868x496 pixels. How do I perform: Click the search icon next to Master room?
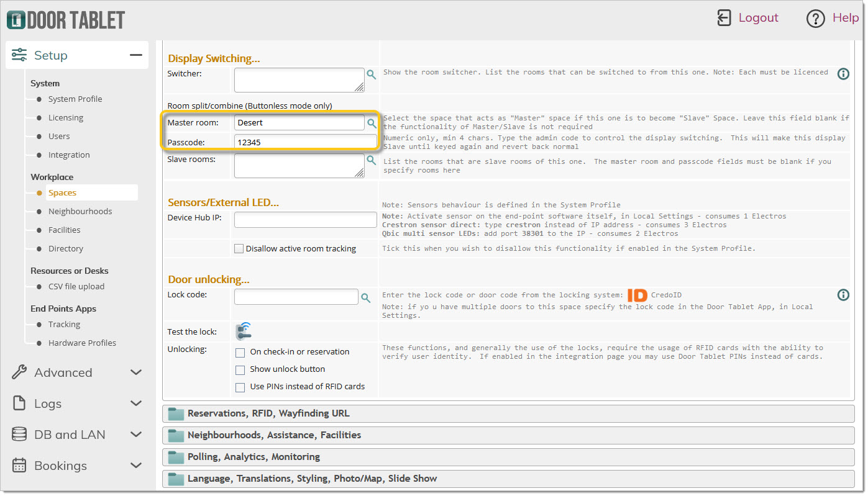click(x=372, y=123)
